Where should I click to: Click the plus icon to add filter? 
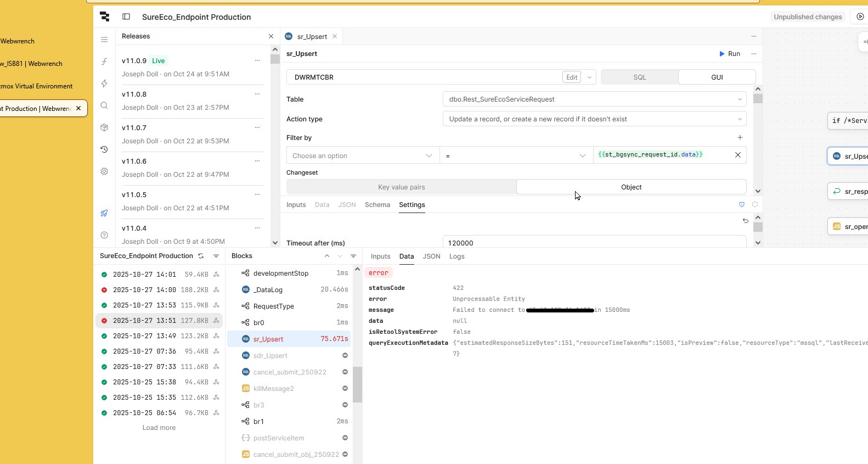[x=740, y=137]
